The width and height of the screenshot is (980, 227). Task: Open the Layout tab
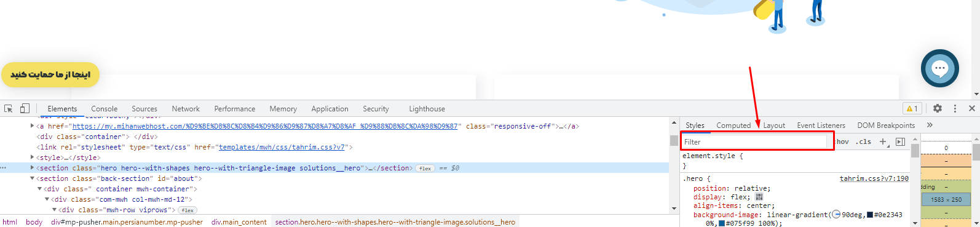click(774, 125)
